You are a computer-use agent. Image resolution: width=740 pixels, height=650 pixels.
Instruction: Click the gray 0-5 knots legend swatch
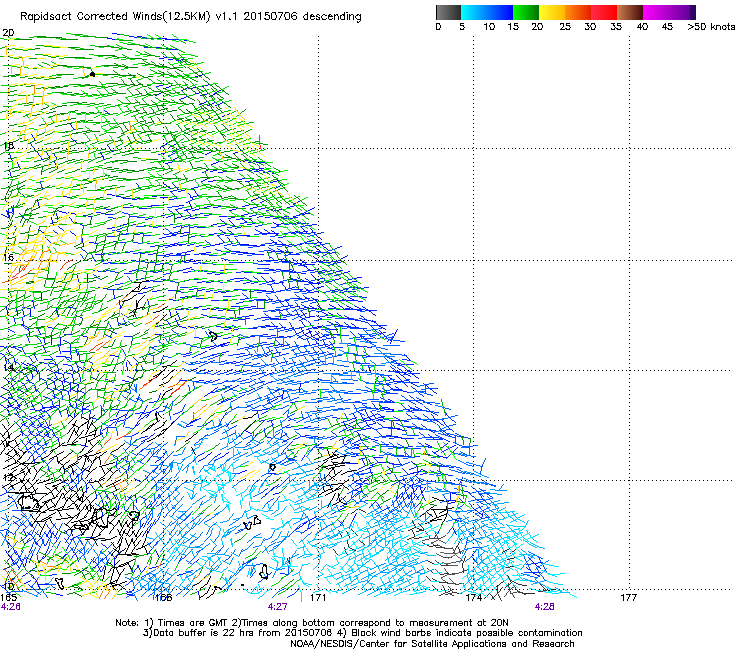[x=448, y=12]
